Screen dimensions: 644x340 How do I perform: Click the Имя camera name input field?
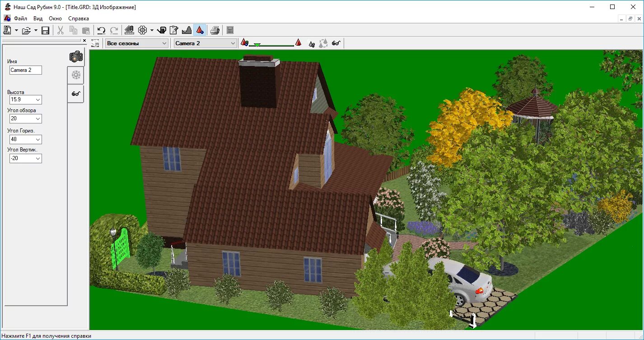point(26,70)
